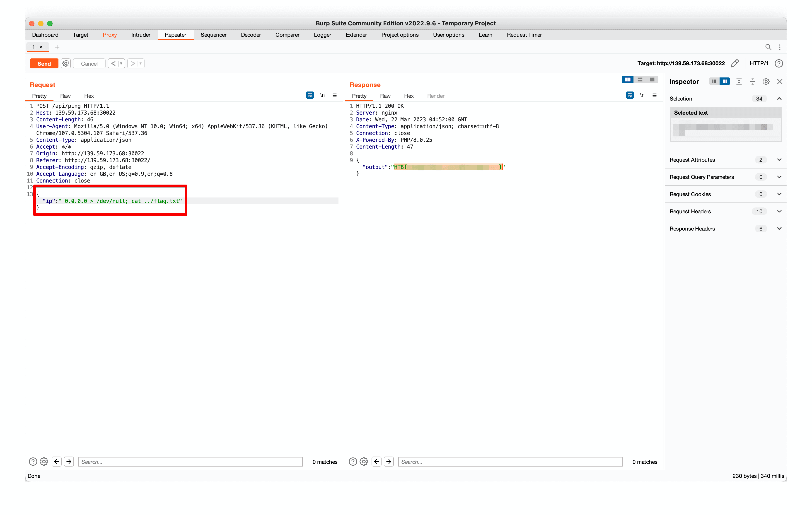Image resolution: width=812 pixels, height=515 pixels.
Task: Edit target with the pencil icon
Action: pyautogui.click(x=735, y=63)
